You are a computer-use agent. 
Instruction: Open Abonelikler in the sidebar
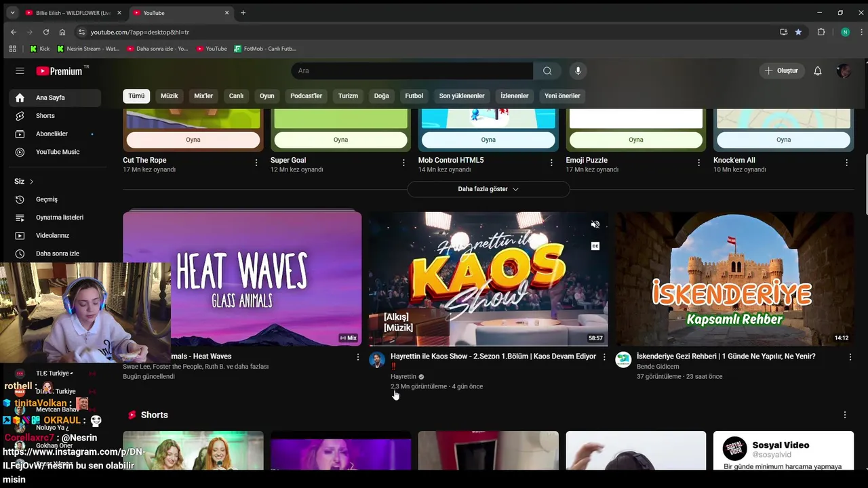[55, 134]
